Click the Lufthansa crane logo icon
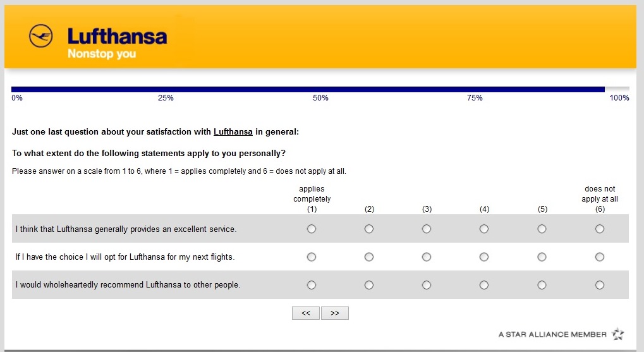Viewport: 644px width, 352px height. pyautogui.click(x=41, y=36)
